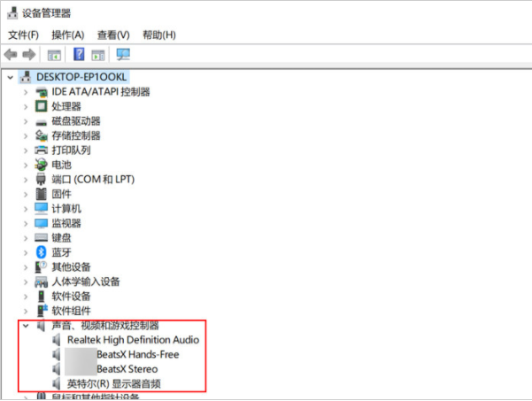Image resolution: width=532 pixels, height=401 pixels.
Task: Open the 帮助(H) menu
Action: tap(158, 35)
